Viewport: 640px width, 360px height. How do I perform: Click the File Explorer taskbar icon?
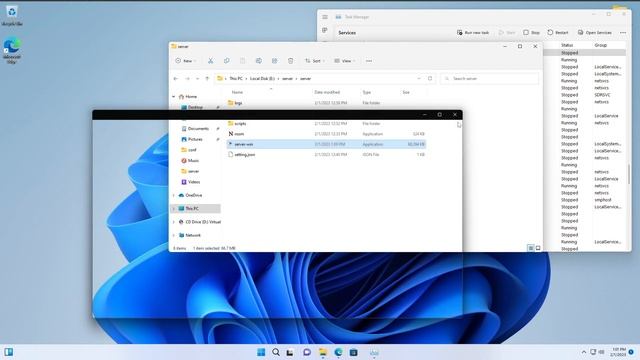[323, 352]
